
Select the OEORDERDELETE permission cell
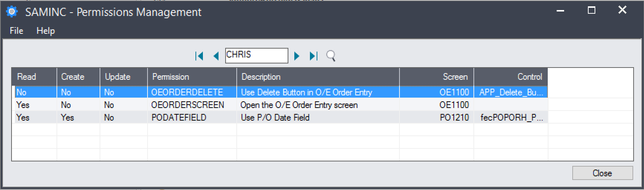[192, 92]
